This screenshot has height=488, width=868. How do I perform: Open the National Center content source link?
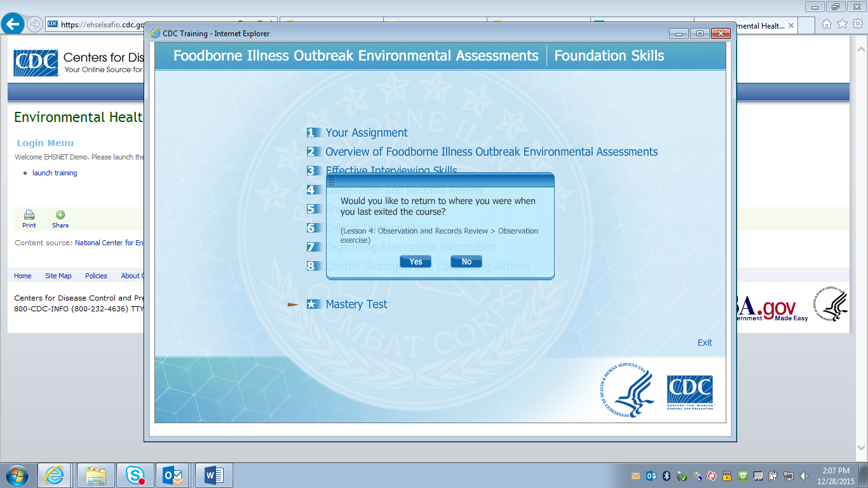tap(109, 243)
